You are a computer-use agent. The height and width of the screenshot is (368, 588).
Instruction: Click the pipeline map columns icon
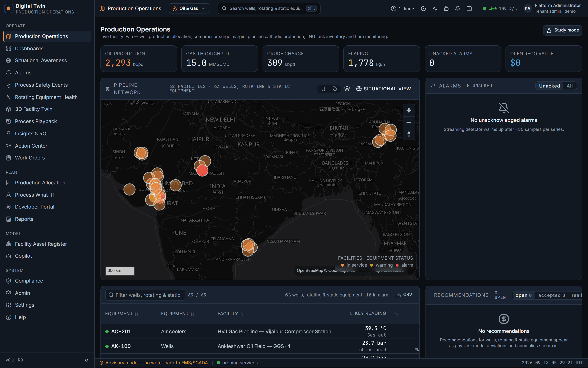pos(323,89)
